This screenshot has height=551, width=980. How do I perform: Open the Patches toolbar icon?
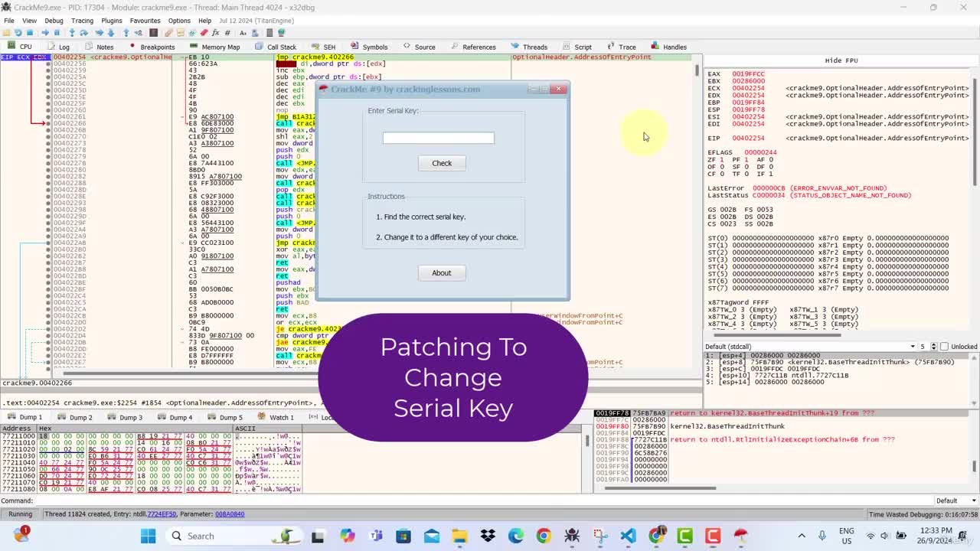tap(168, 33)
